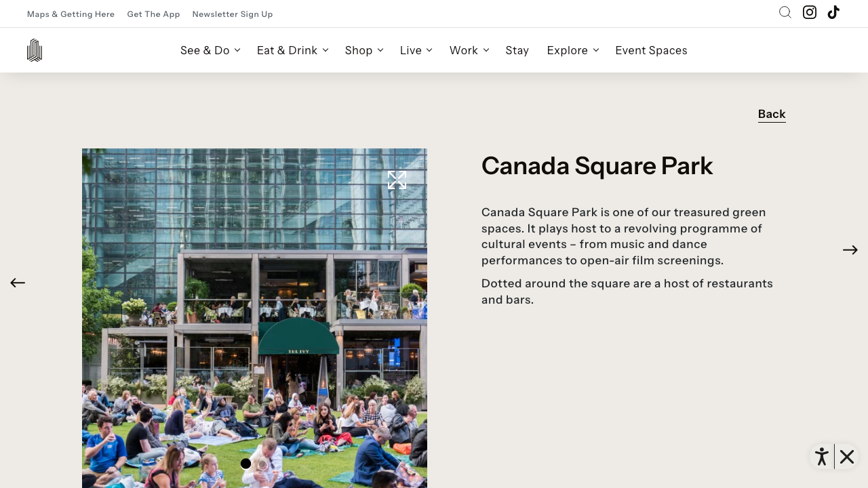Open the Event Spaces menu item

coord(651,50)
